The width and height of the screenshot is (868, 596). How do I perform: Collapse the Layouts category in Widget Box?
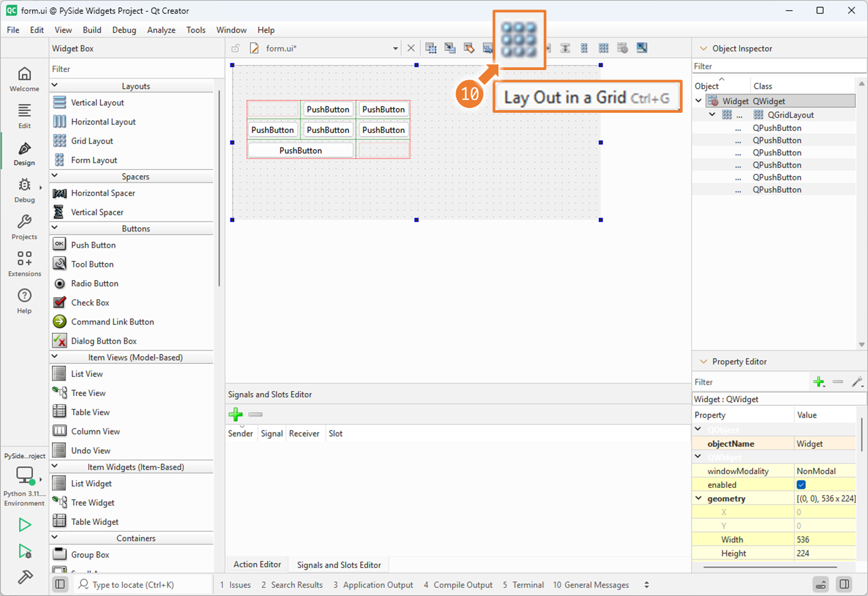[x=55, y=86]
